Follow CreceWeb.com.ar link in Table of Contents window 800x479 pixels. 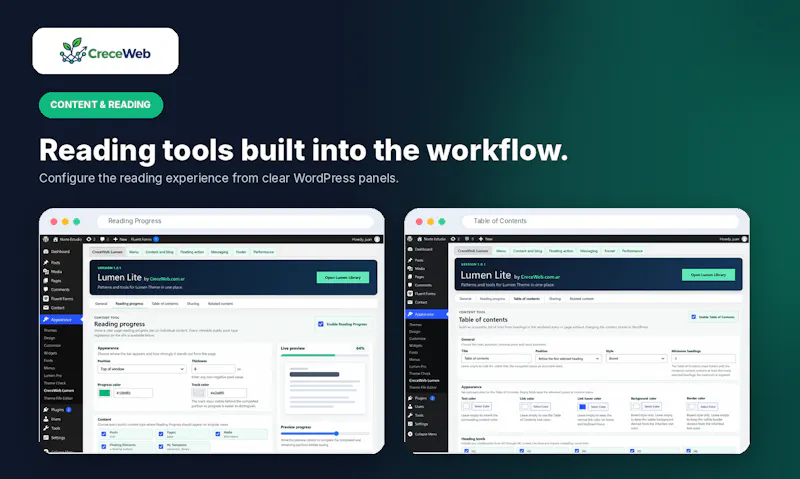540,277
